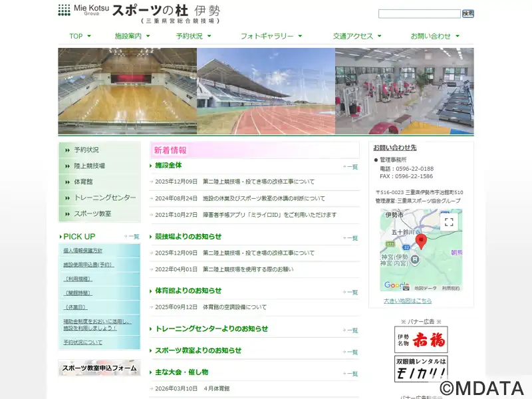
Task: Toggle fullscreen view on the map
Action: coord(449,222)
